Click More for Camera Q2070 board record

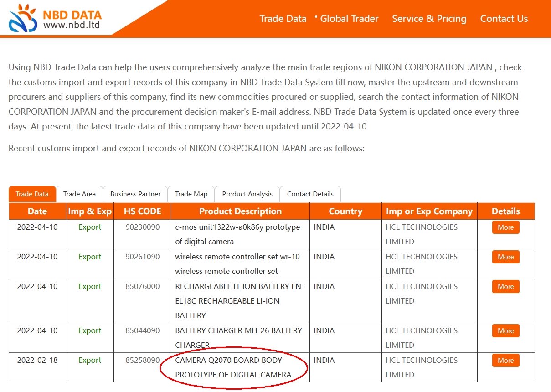pos(505,361)
